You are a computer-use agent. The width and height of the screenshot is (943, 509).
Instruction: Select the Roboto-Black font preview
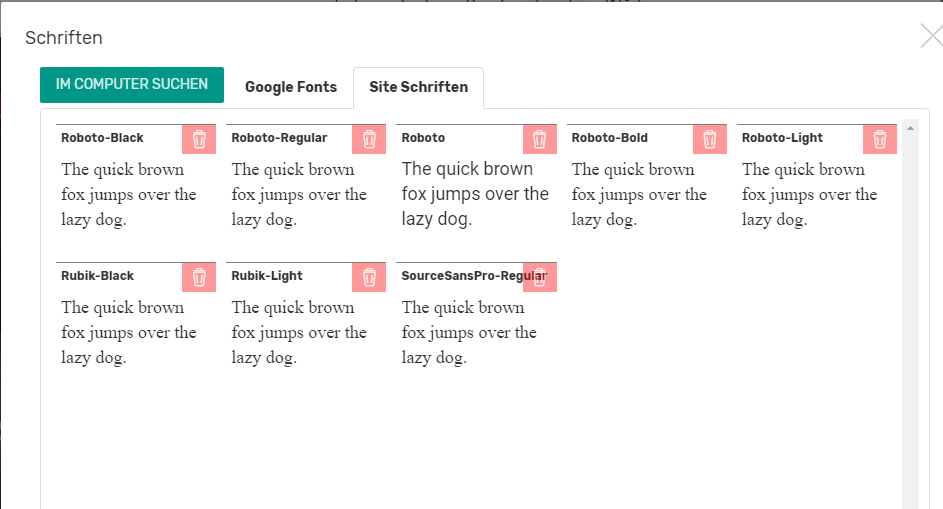click(129, 194)
